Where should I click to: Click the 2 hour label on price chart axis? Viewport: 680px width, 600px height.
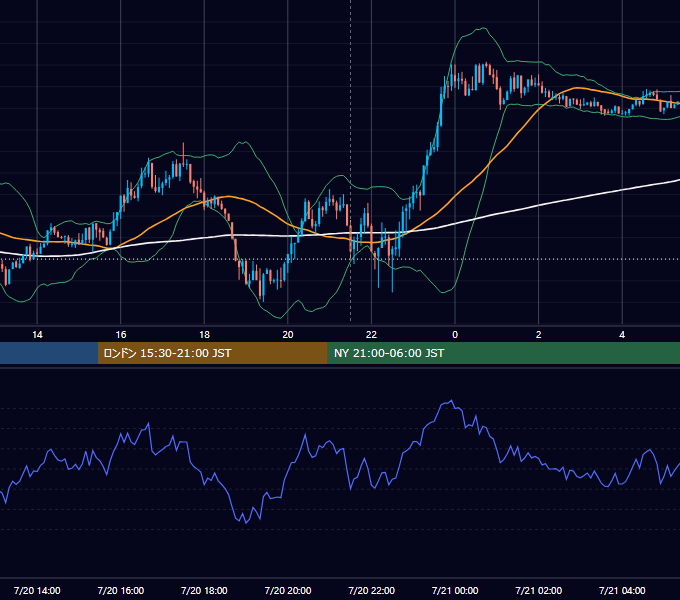[539, 335]
